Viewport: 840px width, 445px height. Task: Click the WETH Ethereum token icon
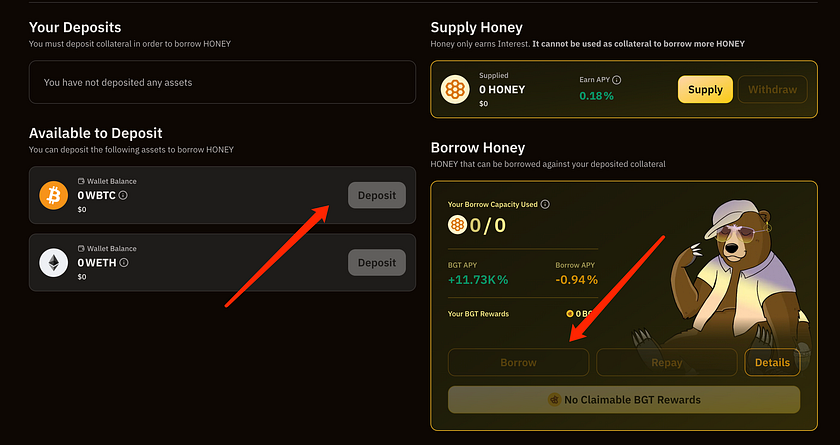(x=53, y=263)
